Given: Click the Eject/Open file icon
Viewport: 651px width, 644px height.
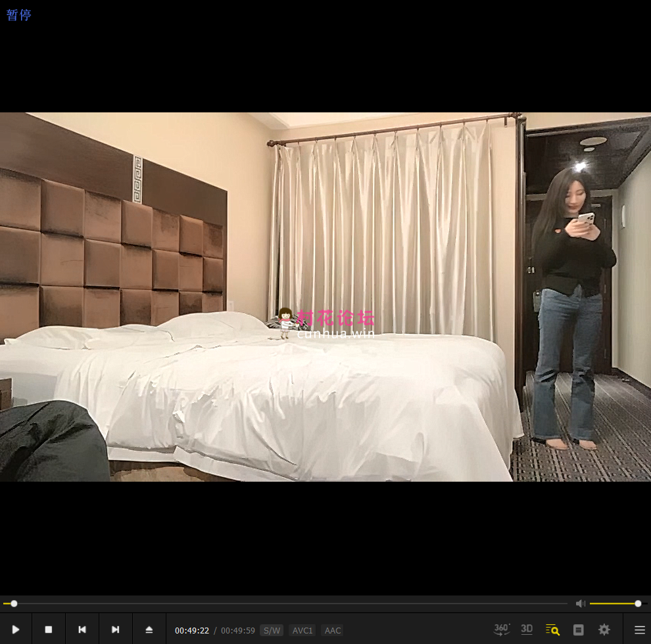Looking at the screenshot, I should pyautogui.click(x=149, y=630).
